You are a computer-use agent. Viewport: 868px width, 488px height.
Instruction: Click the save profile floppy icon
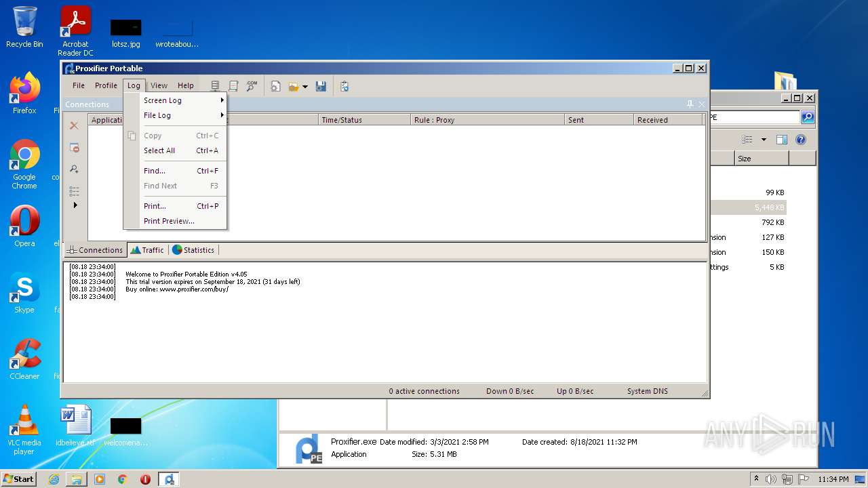point(321,86)
